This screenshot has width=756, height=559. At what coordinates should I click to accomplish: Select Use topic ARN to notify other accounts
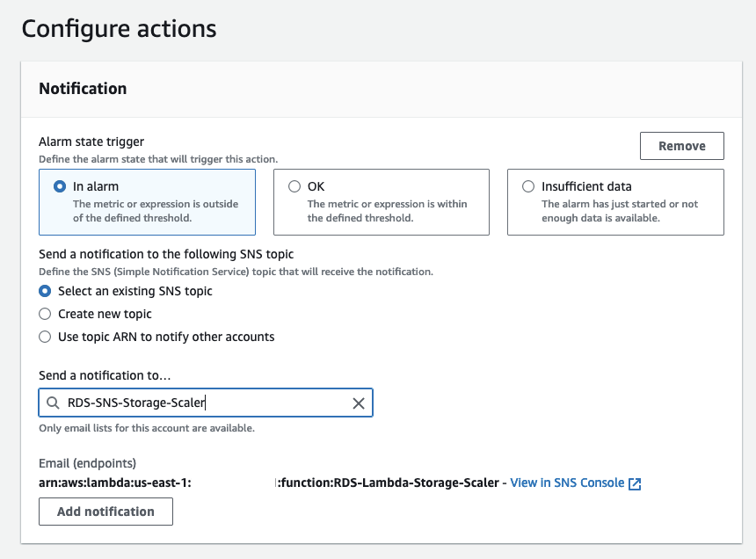tap(46, 337)
